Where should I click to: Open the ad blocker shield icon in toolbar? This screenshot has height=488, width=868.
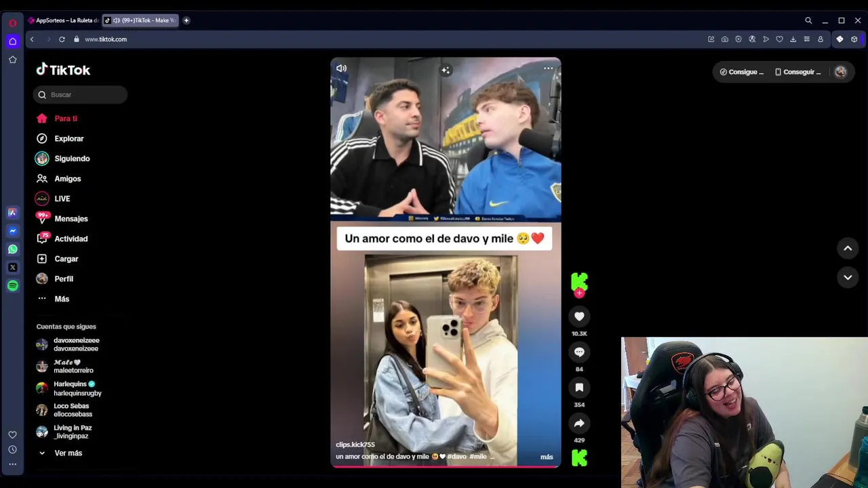[738, 39]
